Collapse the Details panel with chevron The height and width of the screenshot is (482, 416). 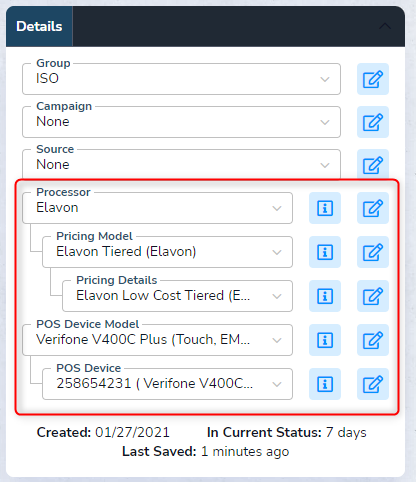coord(385,26)
